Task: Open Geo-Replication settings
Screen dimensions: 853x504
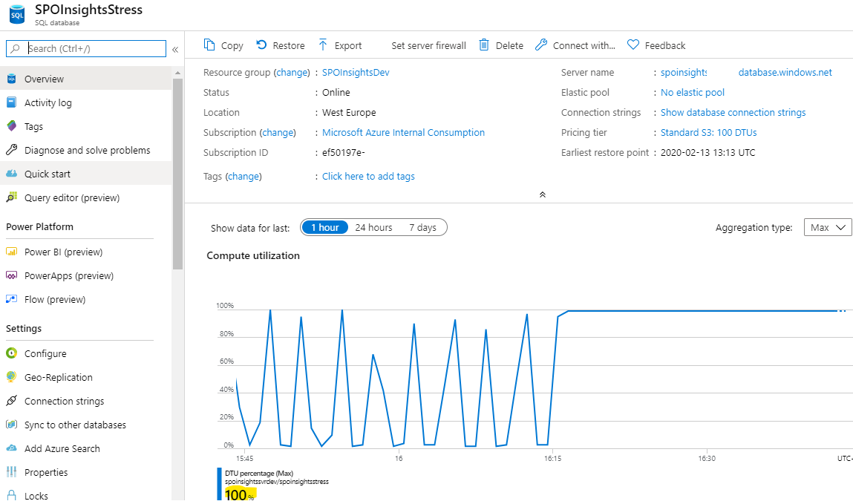Action: click(x=86, y=377)
